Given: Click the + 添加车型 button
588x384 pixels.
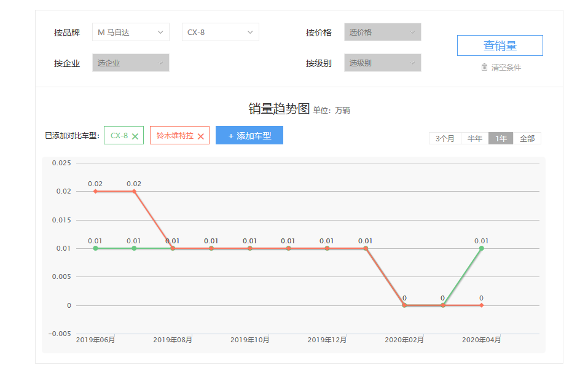Looking at the screenshot, I should pyautogui.click(x=249, y=136).
